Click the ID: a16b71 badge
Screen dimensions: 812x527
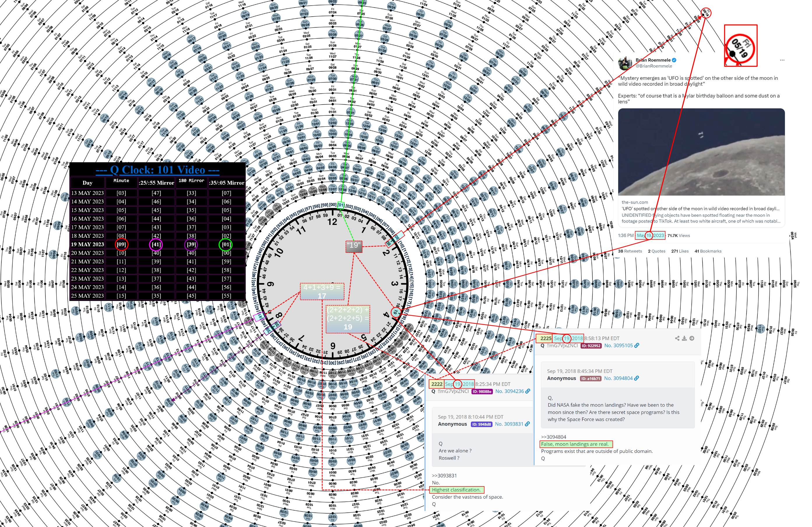(x=590, y=379)
